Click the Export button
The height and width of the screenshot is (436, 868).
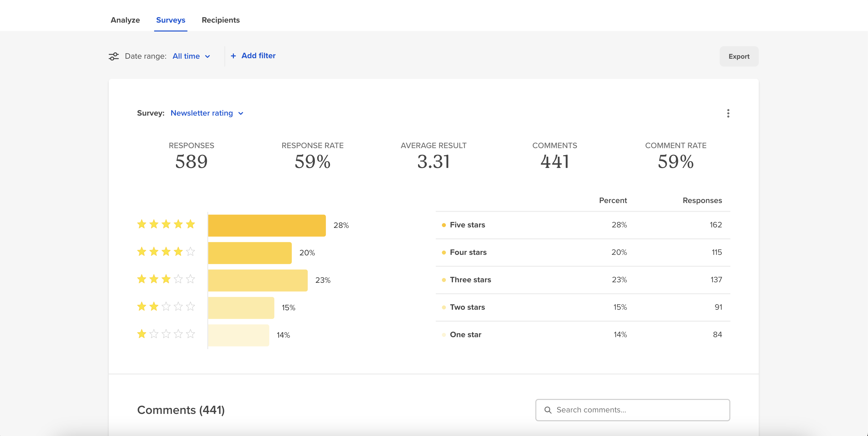(x=739, y=56)
